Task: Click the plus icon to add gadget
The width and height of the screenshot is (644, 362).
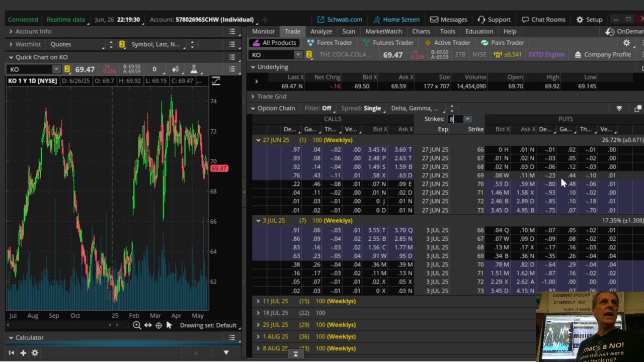Action: point(23,353)
